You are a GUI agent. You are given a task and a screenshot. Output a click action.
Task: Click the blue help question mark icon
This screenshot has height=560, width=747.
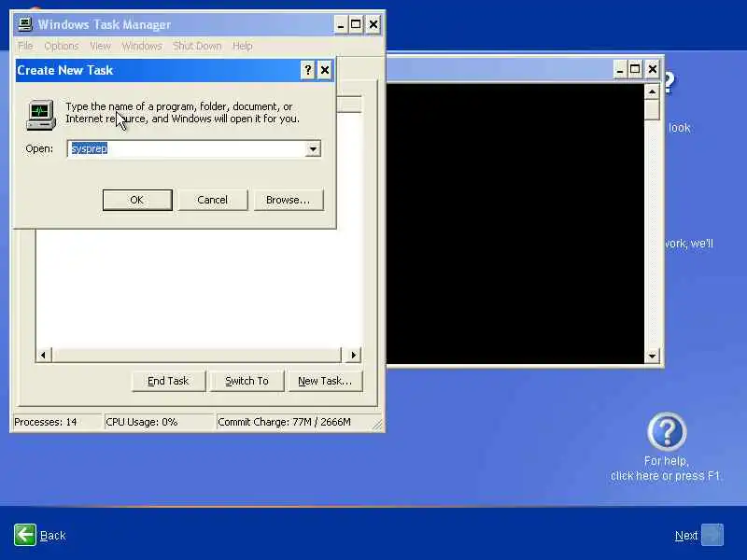tap(667, 431)
